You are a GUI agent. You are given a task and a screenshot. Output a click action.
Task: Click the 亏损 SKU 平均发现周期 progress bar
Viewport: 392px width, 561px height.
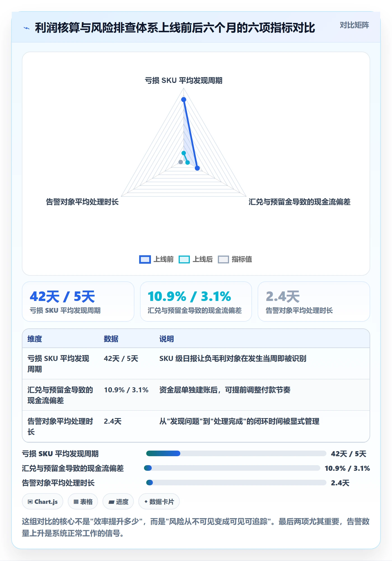(x=236, y=453)
